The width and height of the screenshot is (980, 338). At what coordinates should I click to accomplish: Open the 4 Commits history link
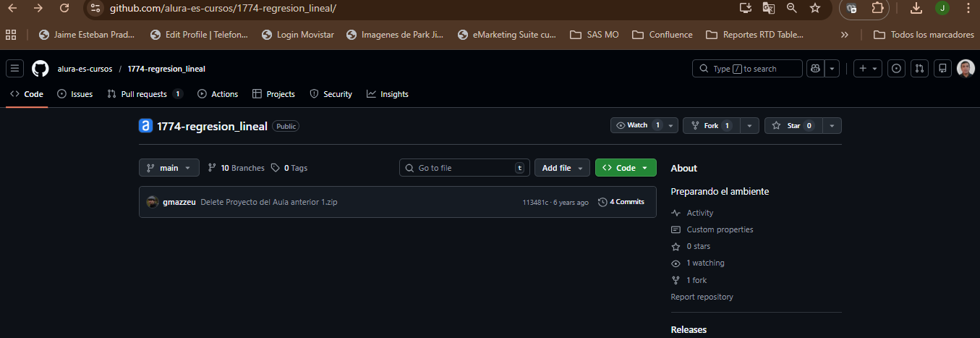621,202
